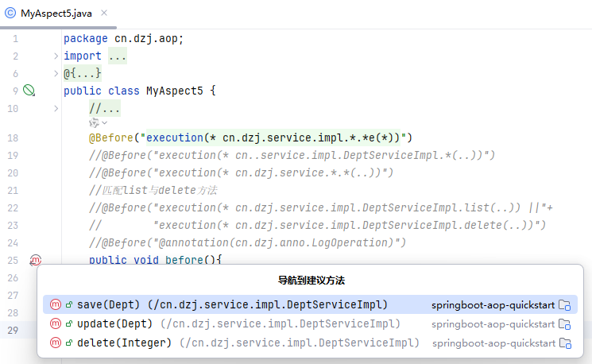The image size is (592, 364).
Task: Click module icon in the update(Dept) row
Action: (565, 323)
